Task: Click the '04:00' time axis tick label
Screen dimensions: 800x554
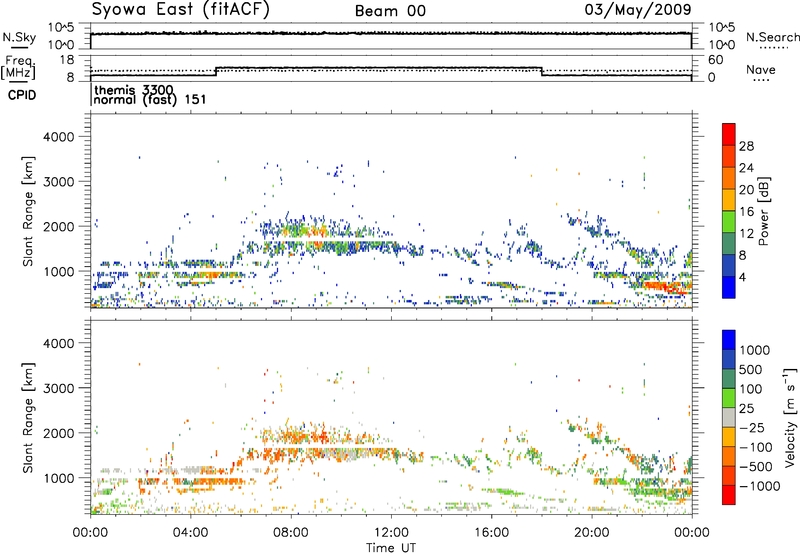Action: pos(190,532)
